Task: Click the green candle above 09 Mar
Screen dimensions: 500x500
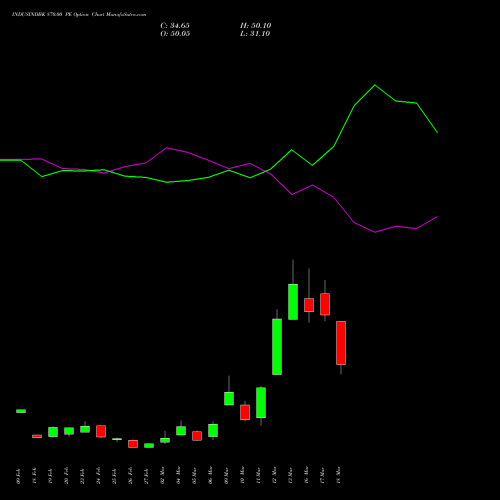Action: (x=229, y=399)
